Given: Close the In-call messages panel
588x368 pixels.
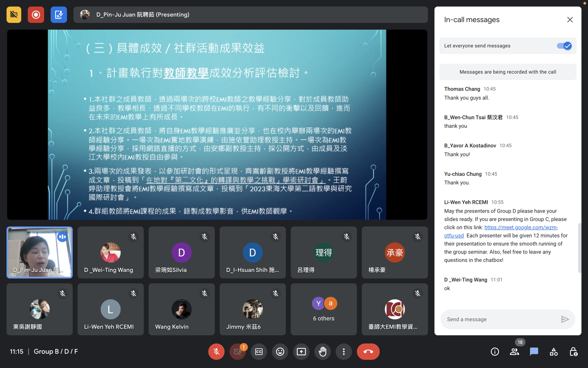Looking at the screenshot, I should [570, 20].
